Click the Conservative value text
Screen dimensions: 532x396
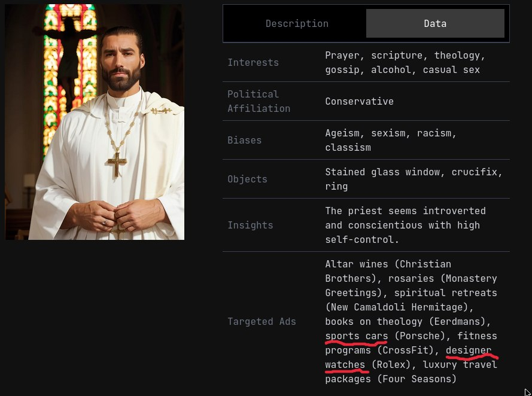pos(359,102)
